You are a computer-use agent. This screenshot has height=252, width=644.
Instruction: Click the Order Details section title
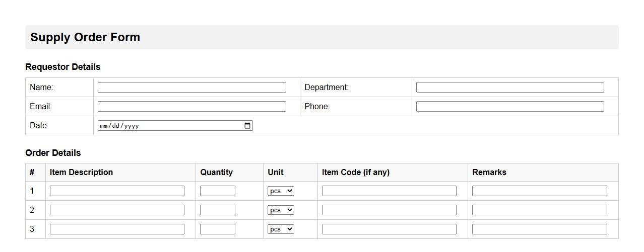click(53, 153)
